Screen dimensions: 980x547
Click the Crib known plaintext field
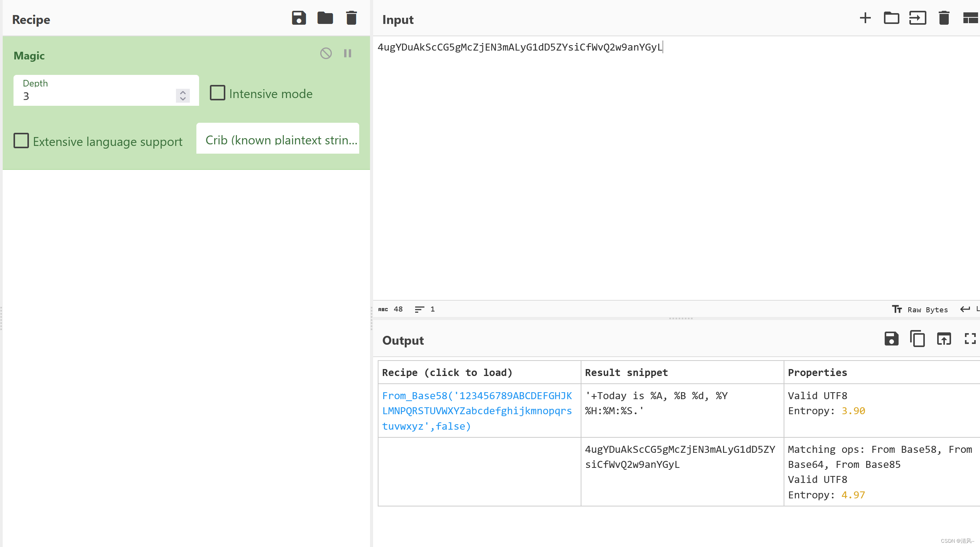(x=278, y=139)
